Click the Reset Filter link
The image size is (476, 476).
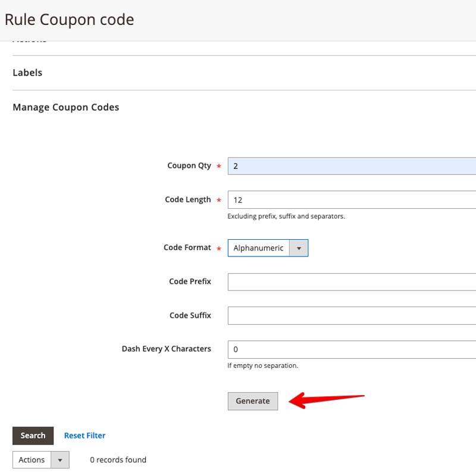pyautogui.click(x=84, y=436)
